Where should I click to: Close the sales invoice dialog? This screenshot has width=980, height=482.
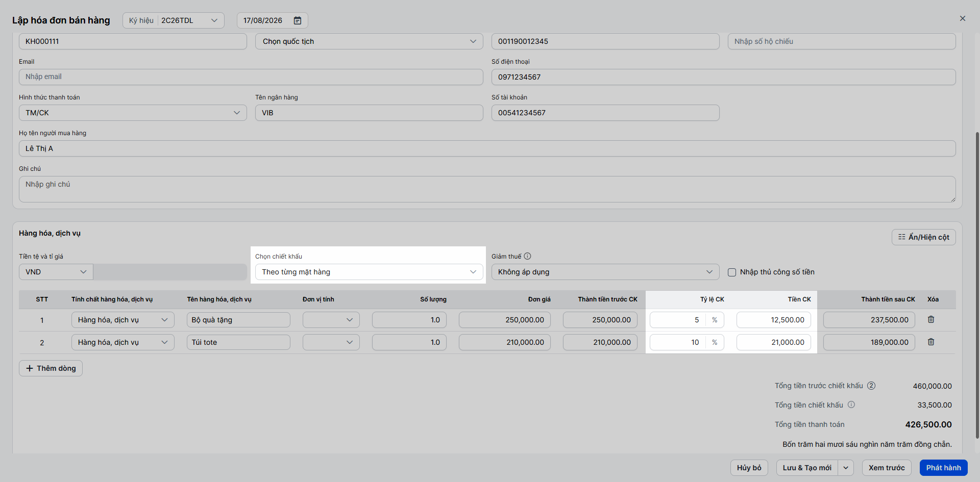coord(963,18)
